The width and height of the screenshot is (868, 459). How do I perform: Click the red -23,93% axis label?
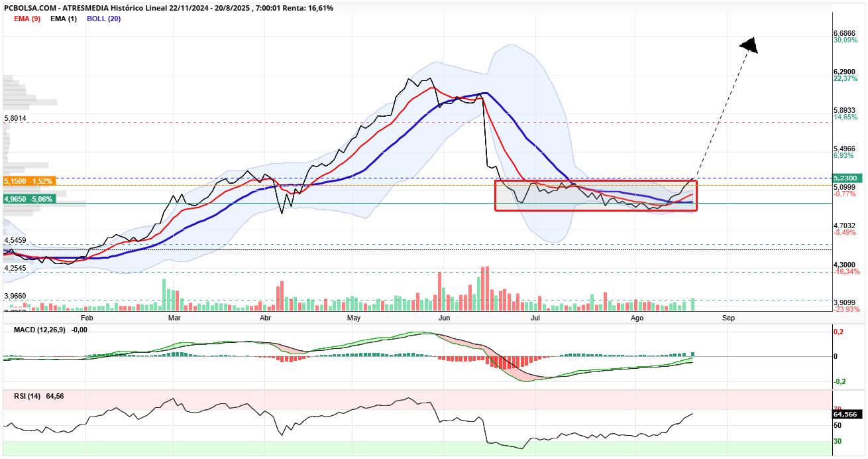coord(845,309)
